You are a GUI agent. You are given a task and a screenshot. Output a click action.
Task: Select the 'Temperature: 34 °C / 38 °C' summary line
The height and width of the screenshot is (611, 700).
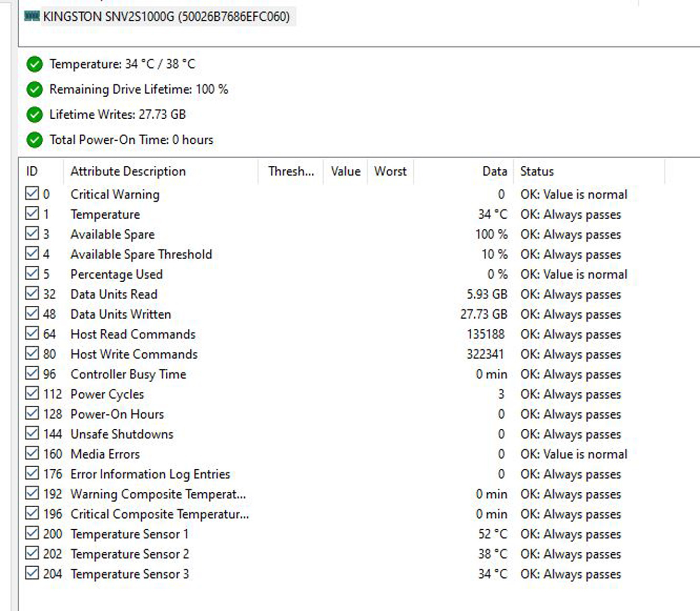[123, 64]
